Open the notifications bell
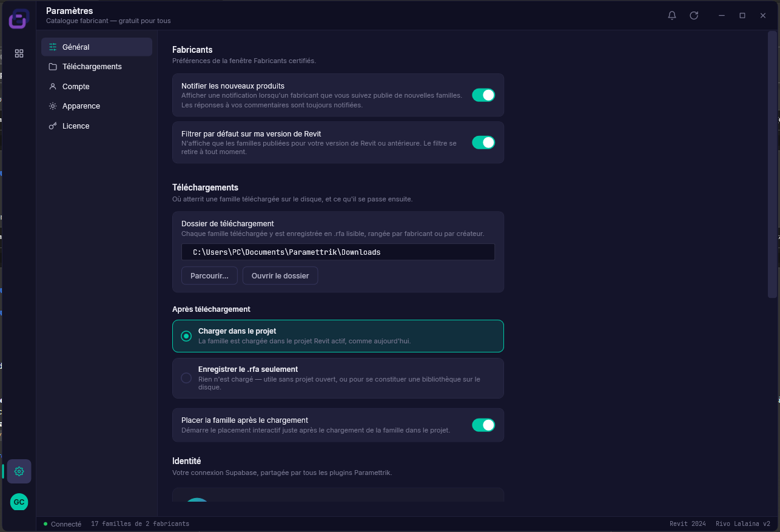 coord(672,15)
